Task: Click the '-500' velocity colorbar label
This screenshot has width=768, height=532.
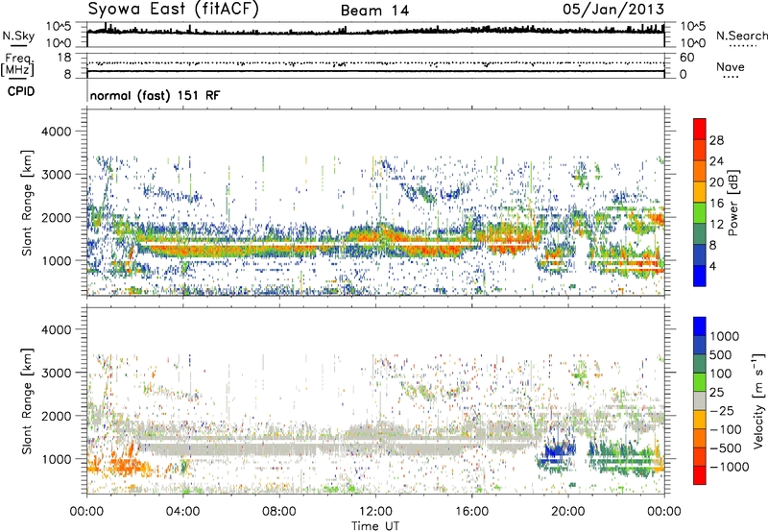Action: point(727,447)
